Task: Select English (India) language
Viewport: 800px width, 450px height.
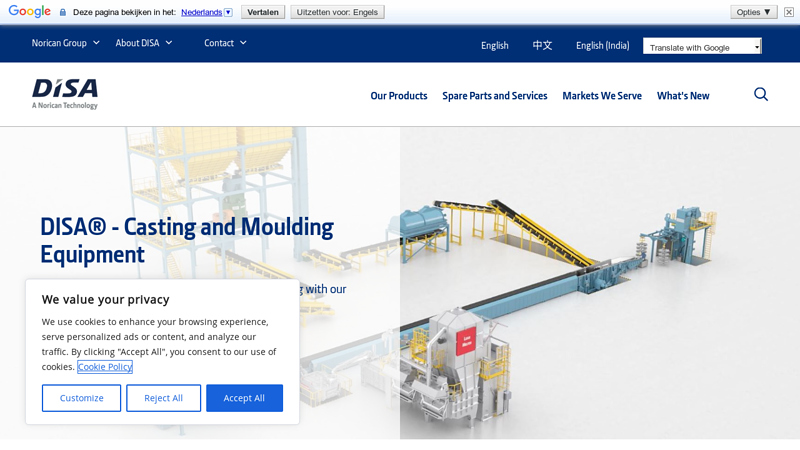Action: [603, 45]
